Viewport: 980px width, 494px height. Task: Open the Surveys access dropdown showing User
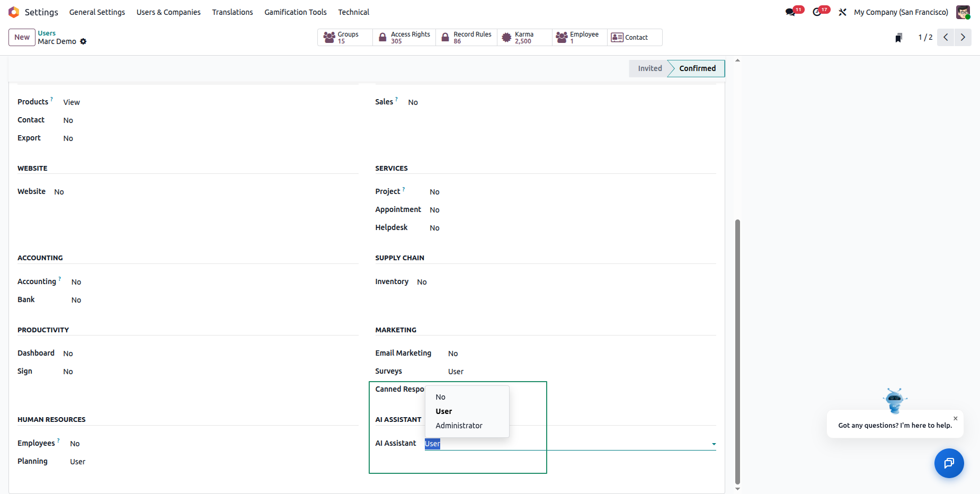coord(456,372)
